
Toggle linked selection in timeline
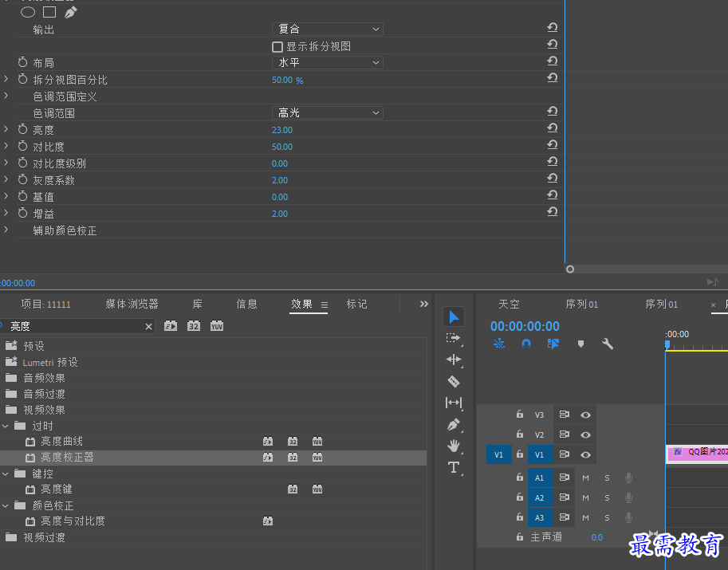click(x=553, y=344)
